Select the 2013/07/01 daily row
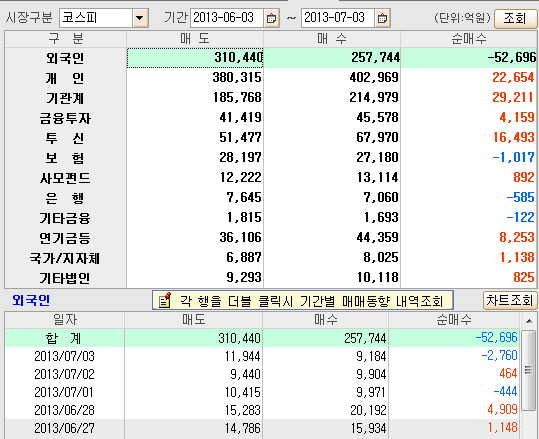The image size is (539, 439). [x=262, y=392]
